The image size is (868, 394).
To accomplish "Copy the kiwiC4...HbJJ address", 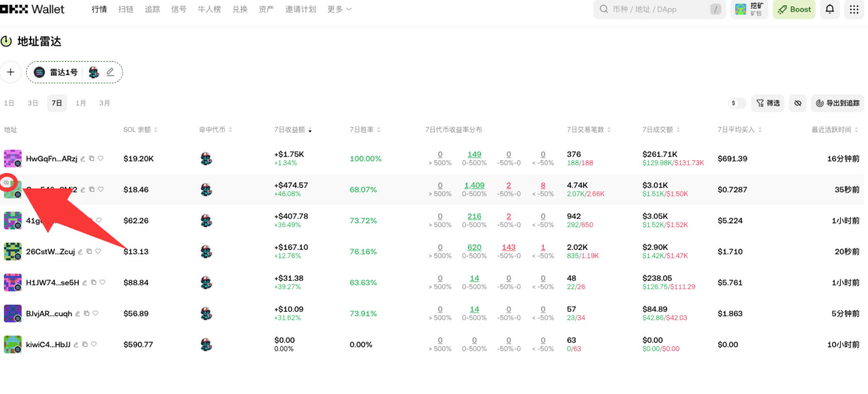I will point(85,344).
